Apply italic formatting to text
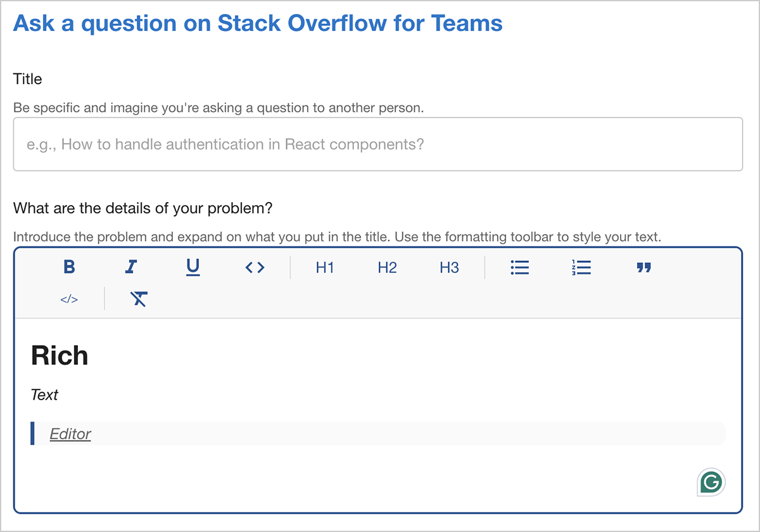Screen dimensions: 760x532 tap(130, 267)
